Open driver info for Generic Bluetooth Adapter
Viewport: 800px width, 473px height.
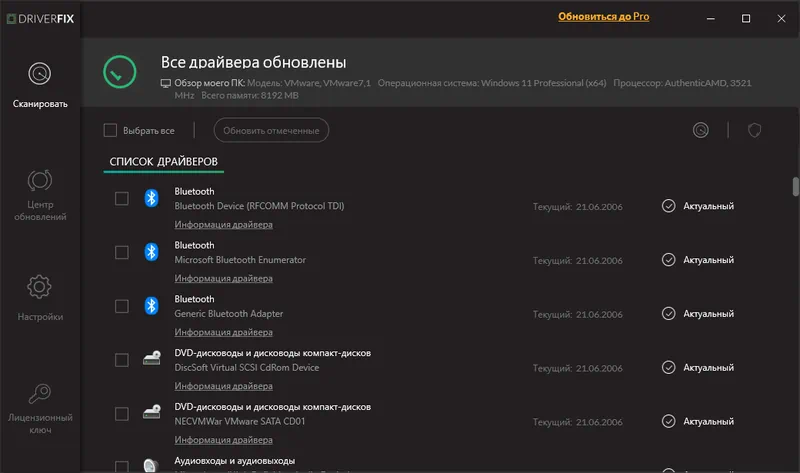(223, 332)
